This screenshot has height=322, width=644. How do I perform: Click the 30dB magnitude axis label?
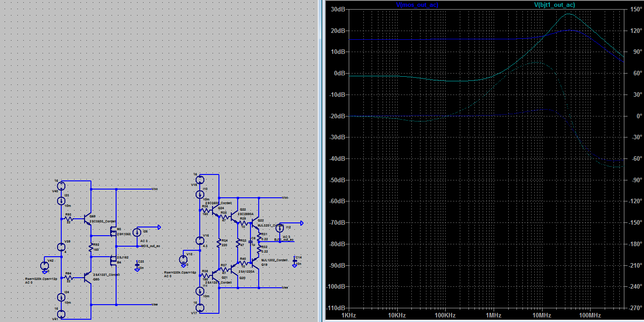click(x=337, y=9)
